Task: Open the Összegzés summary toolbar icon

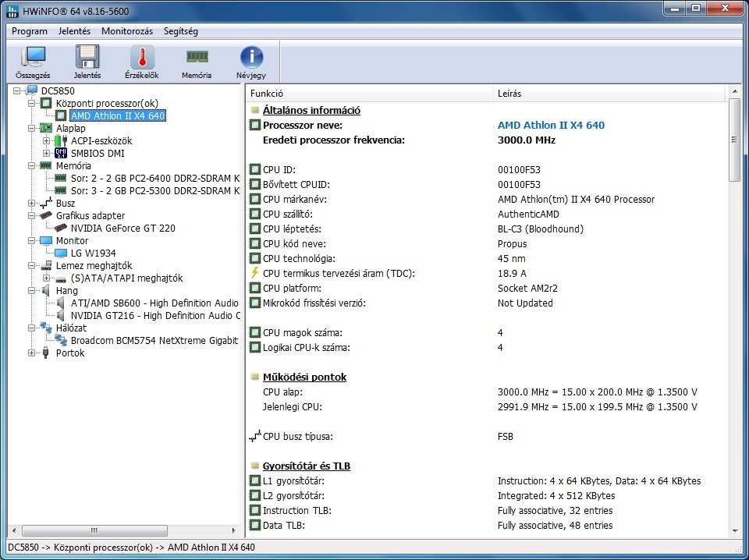Action: (33, 62)
